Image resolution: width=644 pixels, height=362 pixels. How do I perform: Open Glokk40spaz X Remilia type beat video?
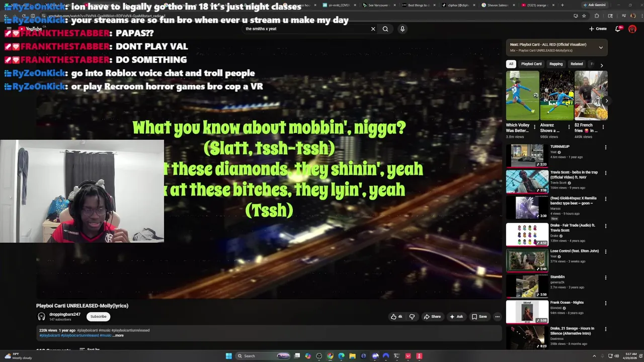click(x=527, y=207)
